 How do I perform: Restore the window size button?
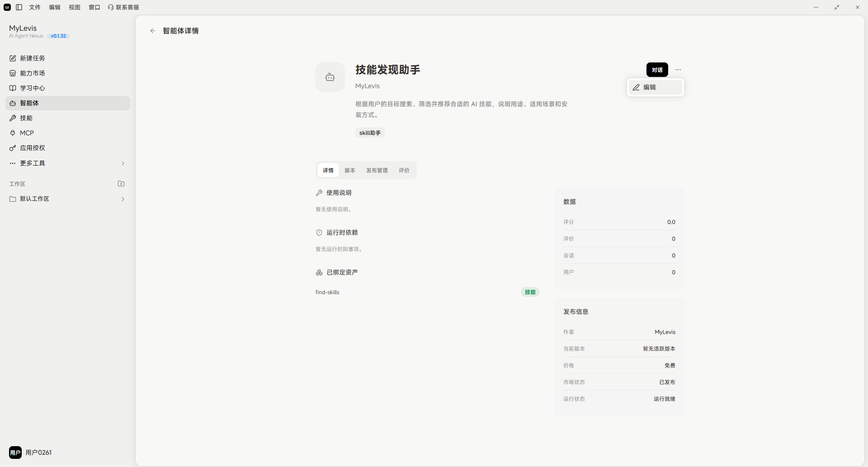(x=837, y=7)
